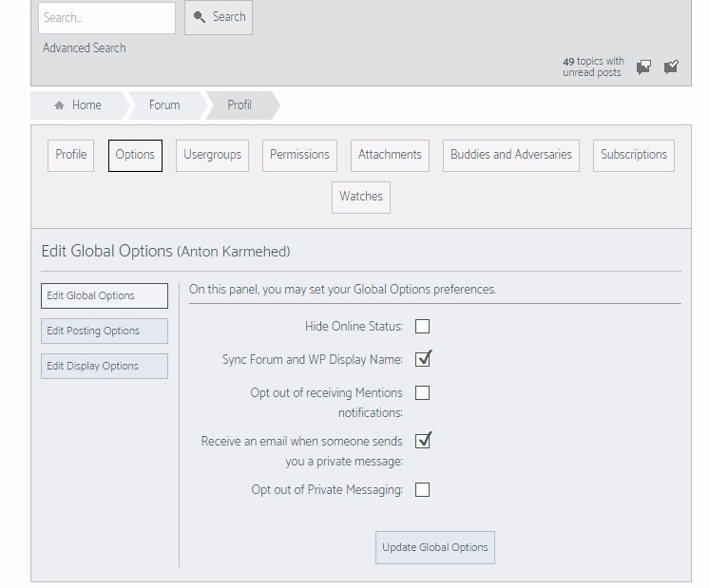Click the Search text input field
Screen dimensions: 709x588
(x=106, y=17)
